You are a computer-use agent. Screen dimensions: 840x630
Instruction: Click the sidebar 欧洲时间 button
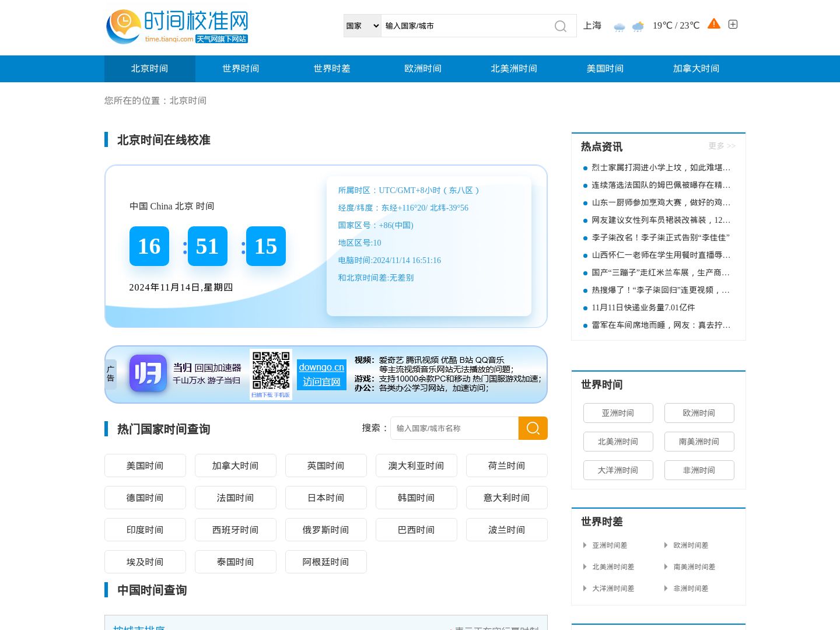tap(699, 413)
